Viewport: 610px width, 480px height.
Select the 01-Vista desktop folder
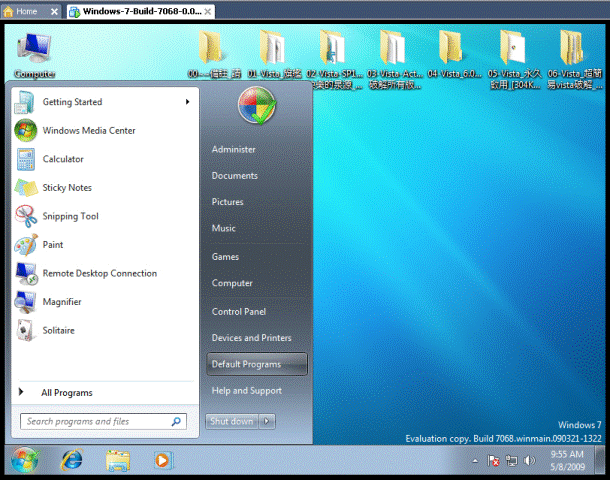click(x=274, y=54)
